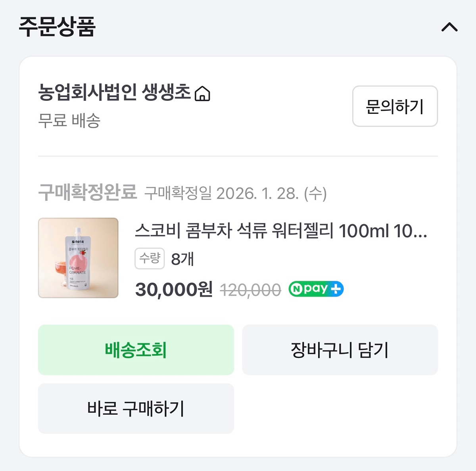
Task: Collapse the 주문상품 section chevron
Action: 449,27
